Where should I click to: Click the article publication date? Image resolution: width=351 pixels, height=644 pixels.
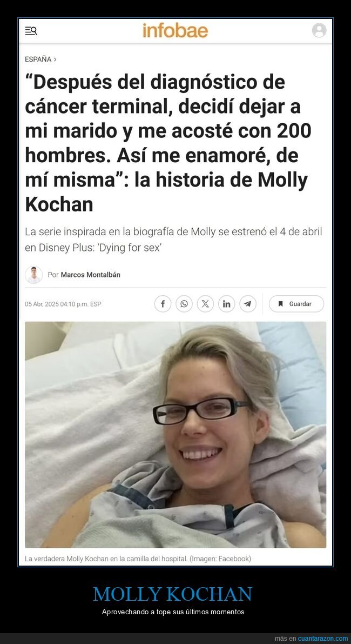63,304
